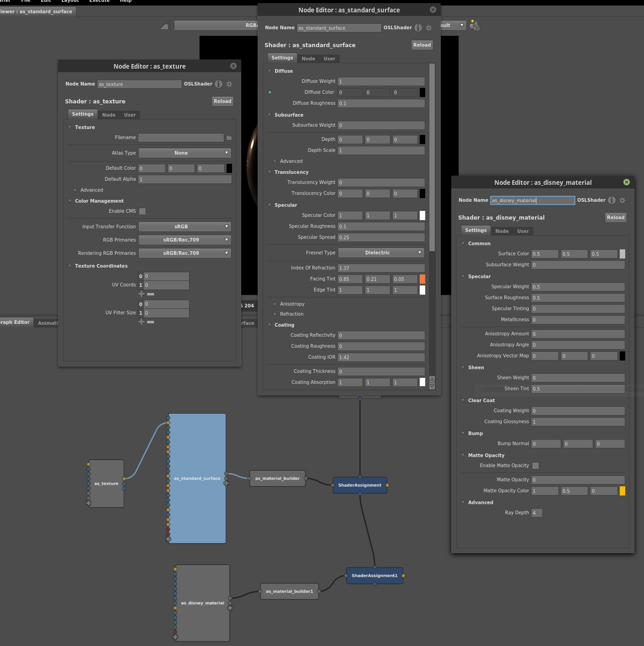The width and height of the screenshot is (644, 646).
Task: Select the ShaderAssignment1 node in graph
Action: [375, 576]
